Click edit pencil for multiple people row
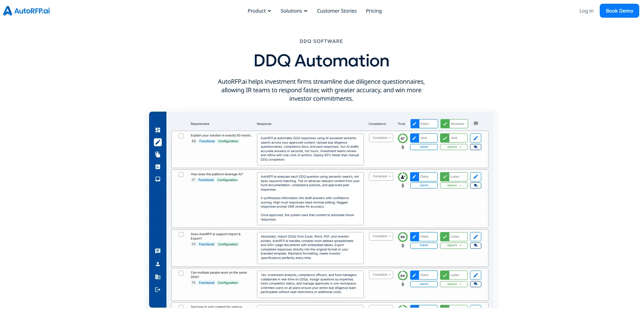This screenshot has width=644, height=309. pyautogui.click(x=476, y=275)
